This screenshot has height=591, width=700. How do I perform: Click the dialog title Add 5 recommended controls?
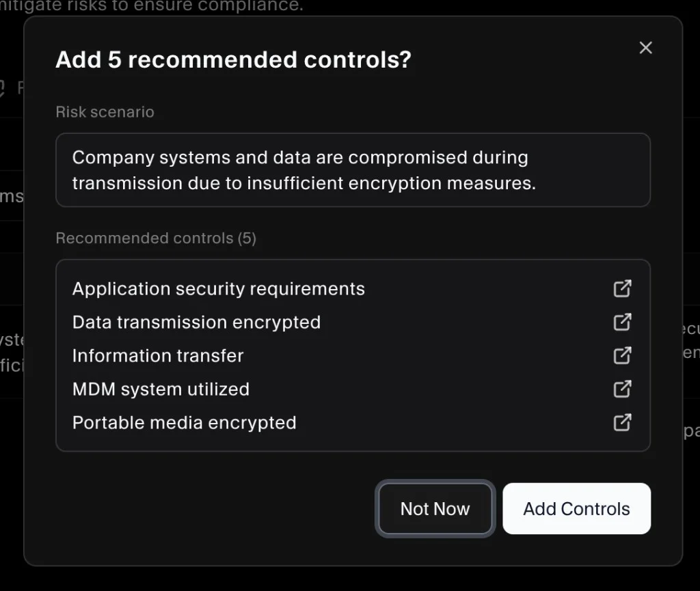232,59
